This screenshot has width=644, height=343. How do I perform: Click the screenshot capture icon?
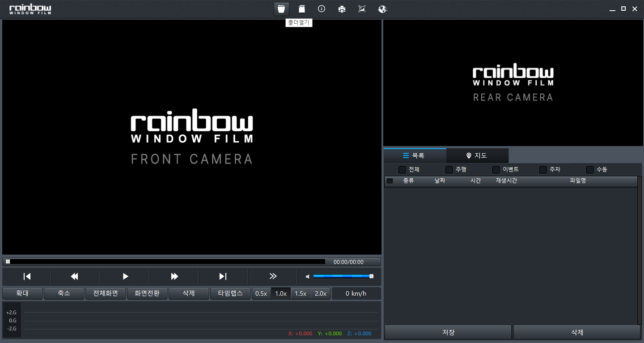coord(362,9)
